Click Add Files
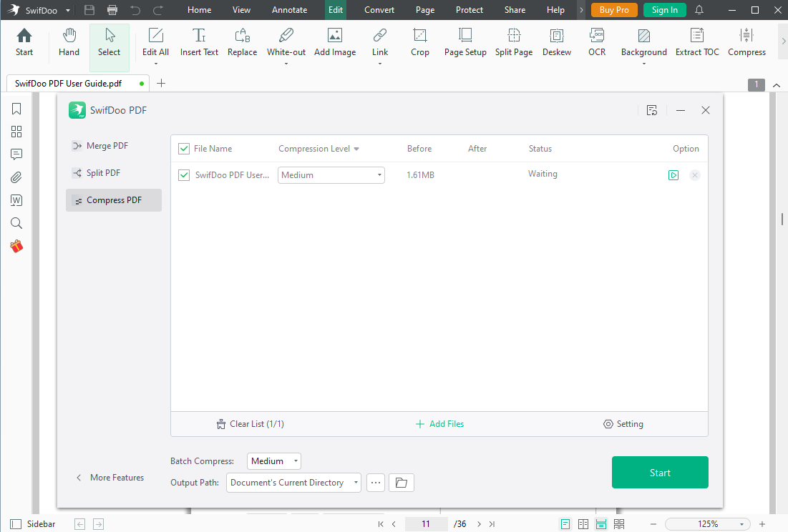Image resolution: width=788 pixels, height=532 pixels. click(x=439, y=424)
